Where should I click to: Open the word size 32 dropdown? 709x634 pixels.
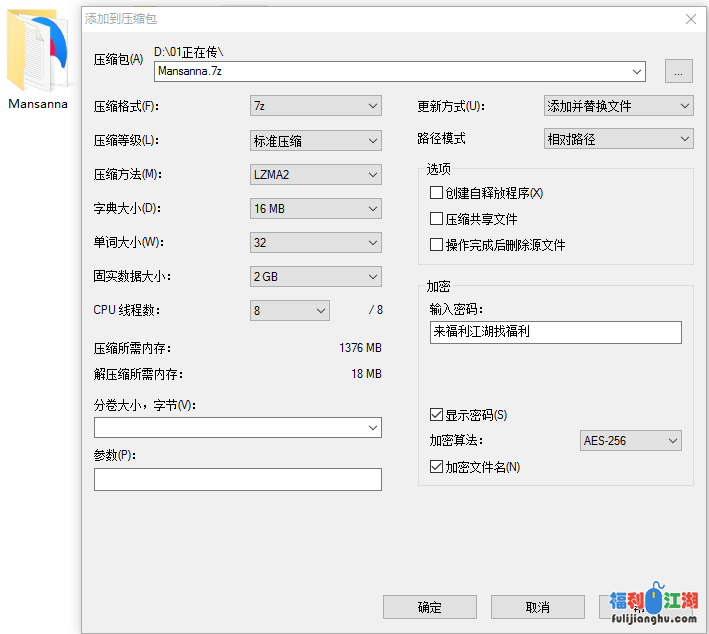(x=315, y=243)
